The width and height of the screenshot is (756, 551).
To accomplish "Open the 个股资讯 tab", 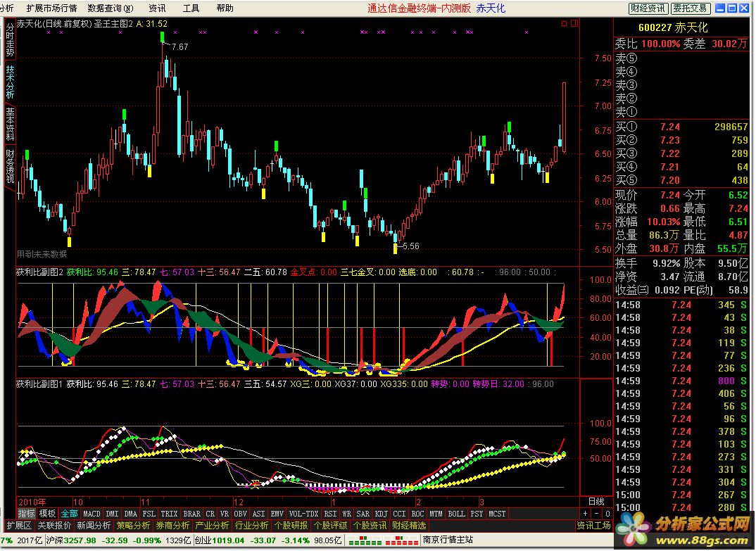I will pyautogui.click(x=370, y=526).
